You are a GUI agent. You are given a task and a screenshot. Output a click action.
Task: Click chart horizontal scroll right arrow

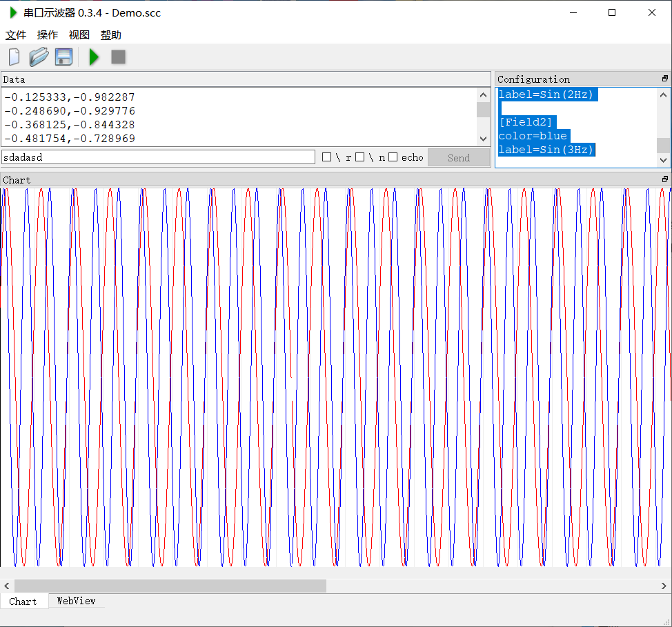click(664, 586)
